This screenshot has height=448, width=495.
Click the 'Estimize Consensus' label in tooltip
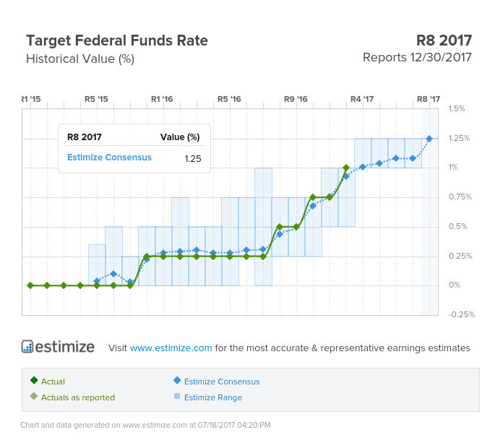tap(109, 158)
